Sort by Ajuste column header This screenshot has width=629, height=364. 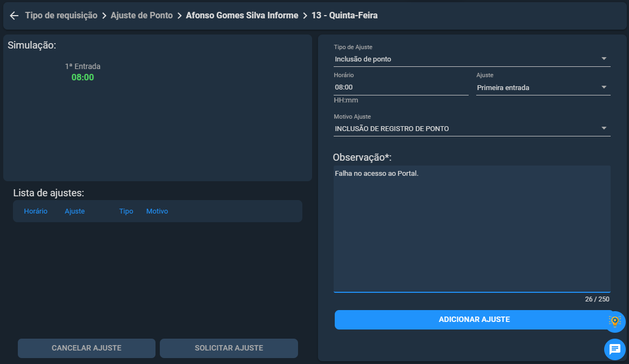pyautogui.click(x=75, y=211)
